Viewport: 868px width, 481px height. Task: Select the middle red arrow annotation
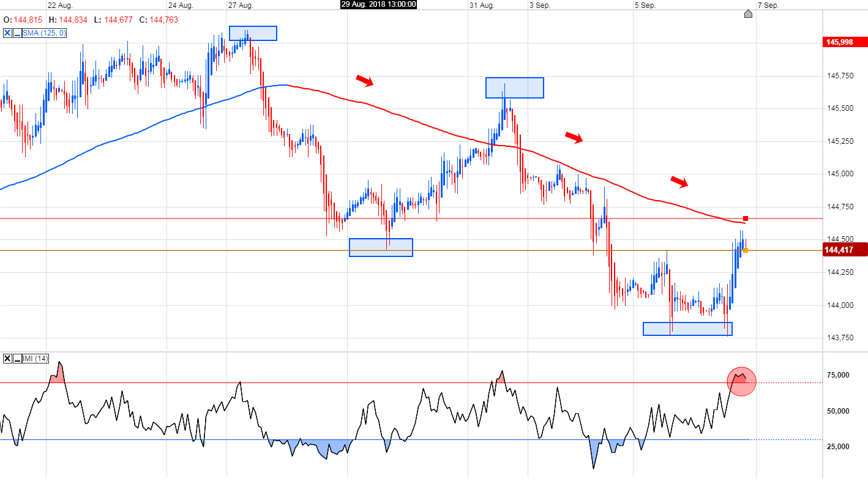572,138
